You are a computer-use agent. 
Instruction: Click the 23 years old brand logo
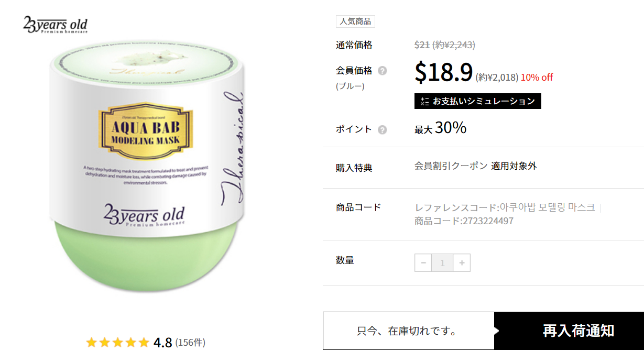click(55, 25)
